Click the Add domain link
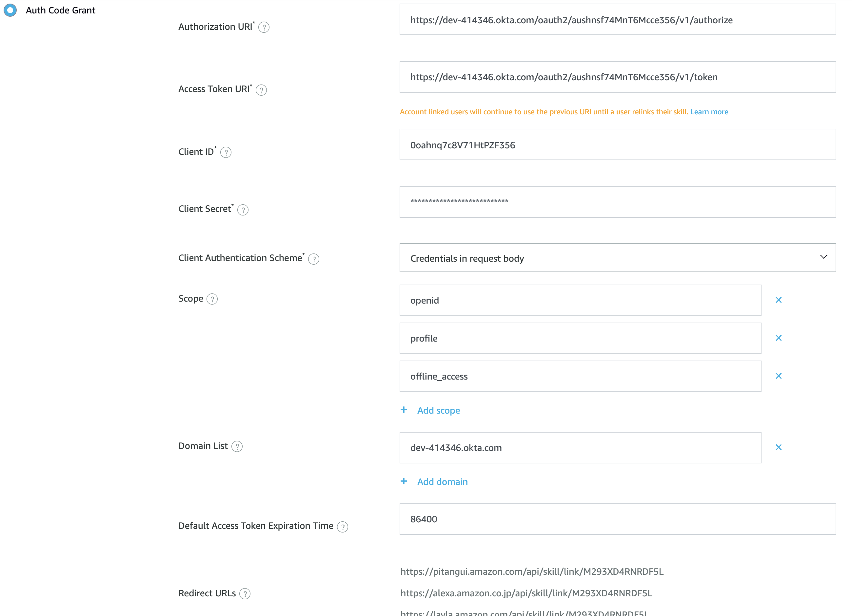The width and height of the screenshot is (852, 616). click(442, 482)
